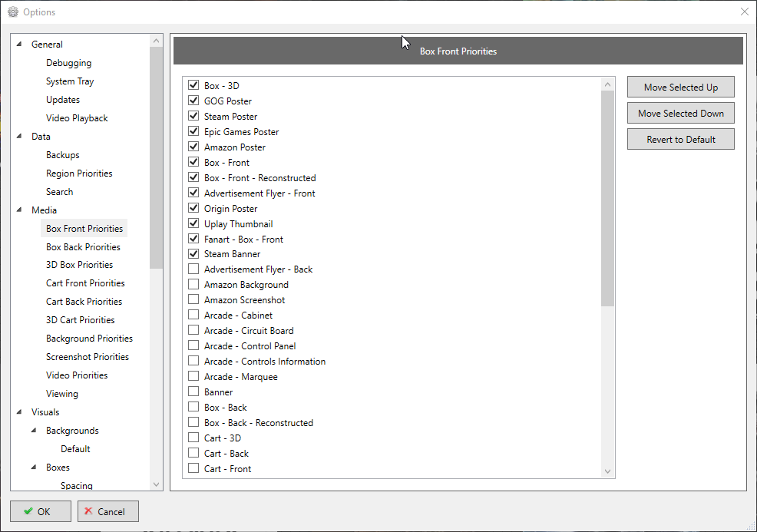This screenshot has width=757, height=532.
Task: Check the Arcade - Cabinet checkbox
Action: point(193,315)
